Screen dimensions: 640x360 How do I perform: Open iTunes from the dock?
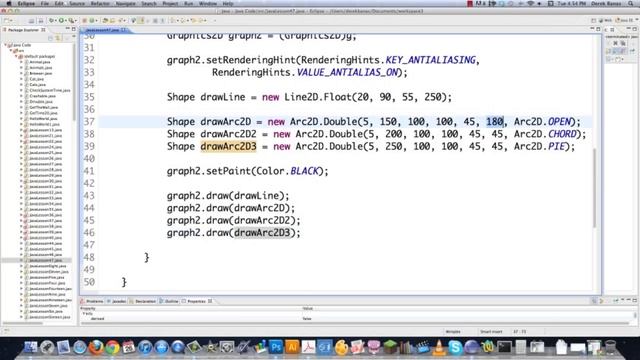[145, 347]
